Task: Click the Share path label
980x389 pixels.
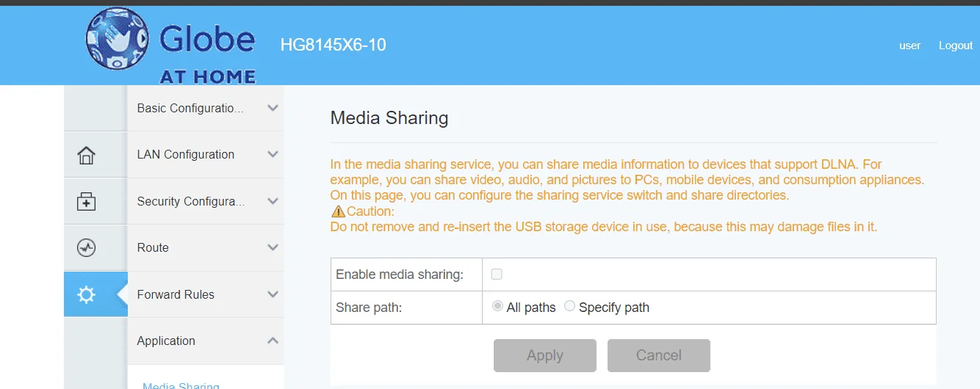Action: [x=369, y=308]
